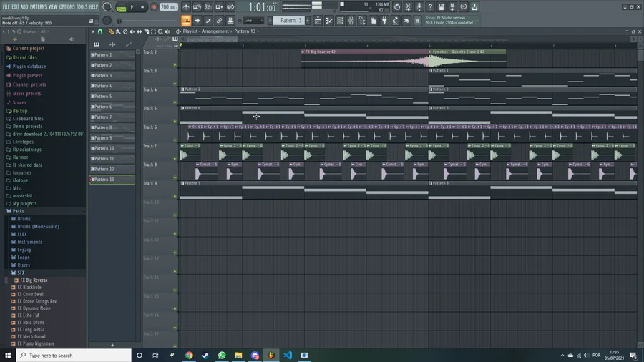This screenshot has width=644, height=362.
Task: Click the song position slider
Action: pos(148,21)
